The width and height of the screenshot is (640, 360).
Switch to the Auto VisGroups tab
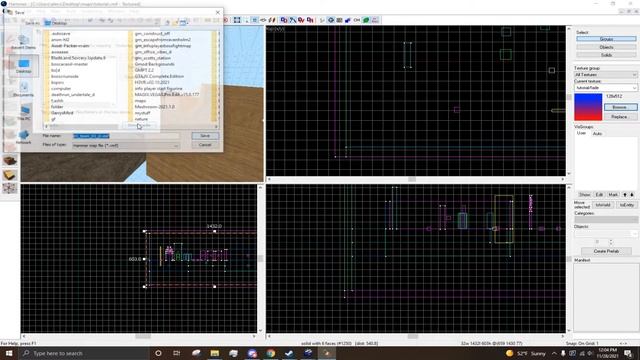point(597,133)
